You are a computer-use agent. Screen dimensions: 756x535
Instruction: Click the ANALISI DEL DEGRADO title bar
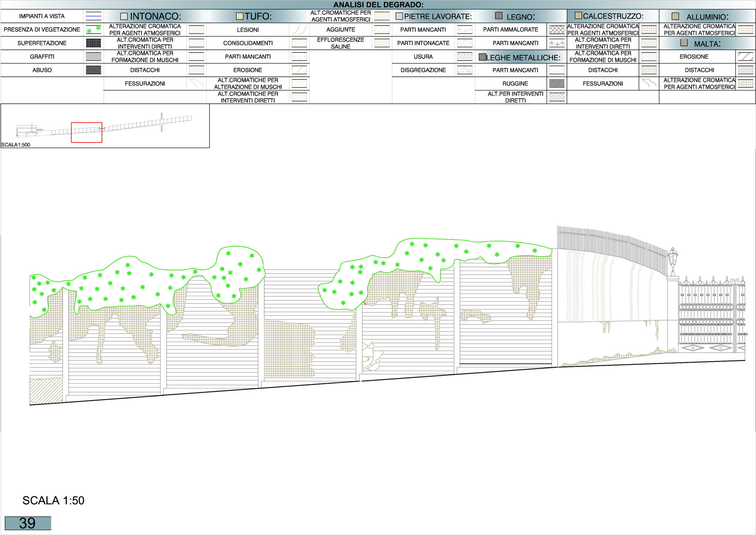tap(378, 5)
